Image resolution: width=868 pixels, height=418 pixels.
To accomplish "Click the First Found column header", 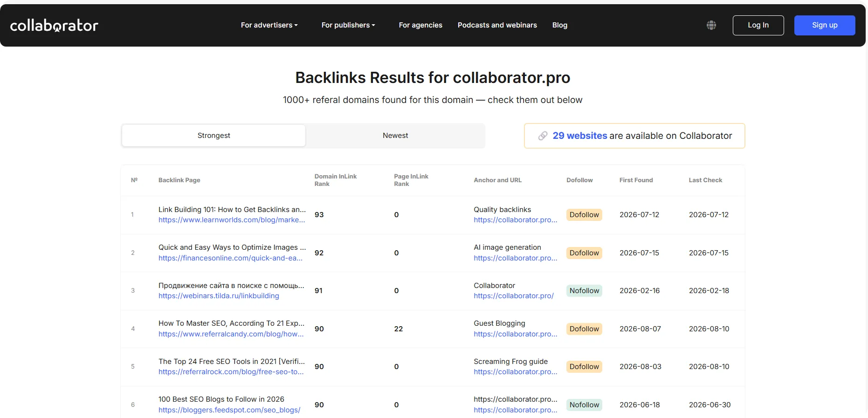I will point(636,180).
